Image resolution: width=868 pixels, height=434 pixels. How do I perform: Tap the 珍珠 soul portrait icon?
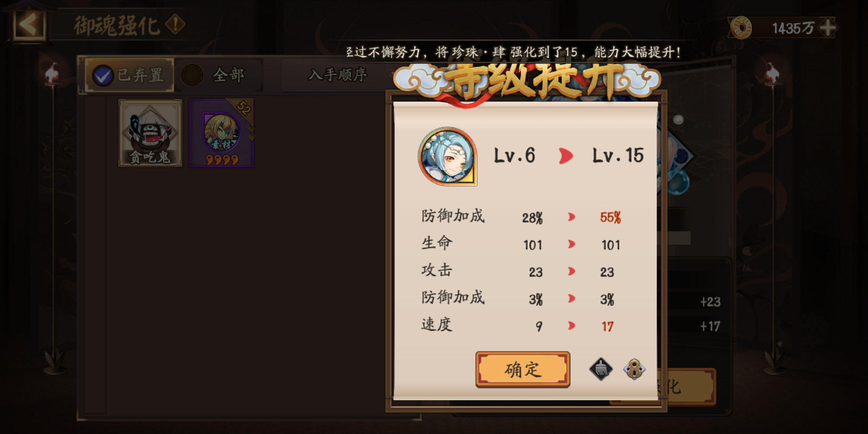[448, 157]
